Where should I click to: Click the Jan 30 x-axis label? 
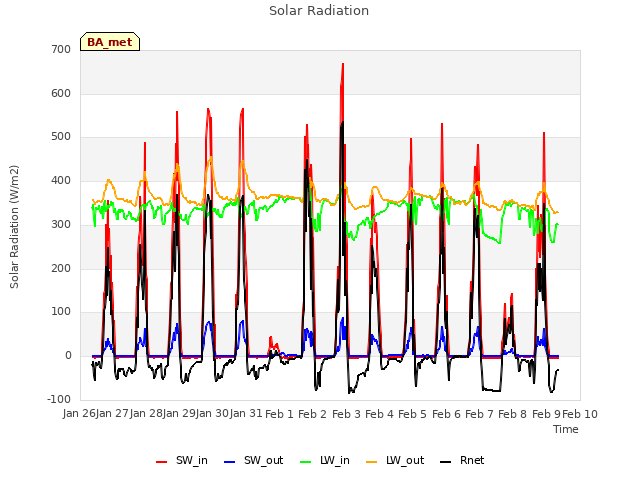pos(212,413)
